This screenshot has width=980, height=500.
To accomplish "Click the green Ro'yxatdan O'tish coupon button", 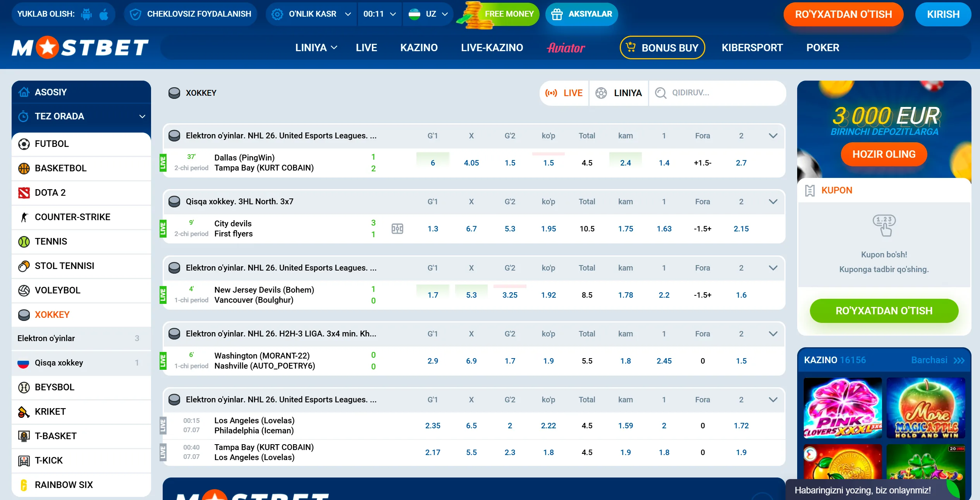I will (x=884, y=311).
